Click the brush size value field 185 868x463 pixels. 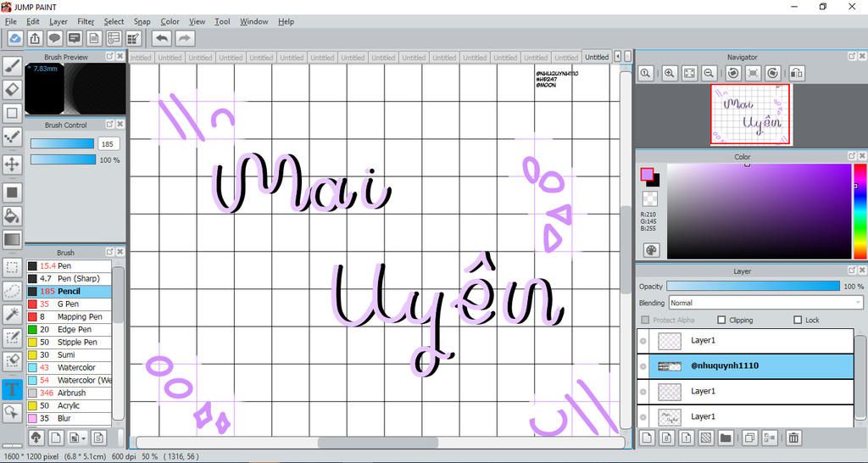pos(109,144)
